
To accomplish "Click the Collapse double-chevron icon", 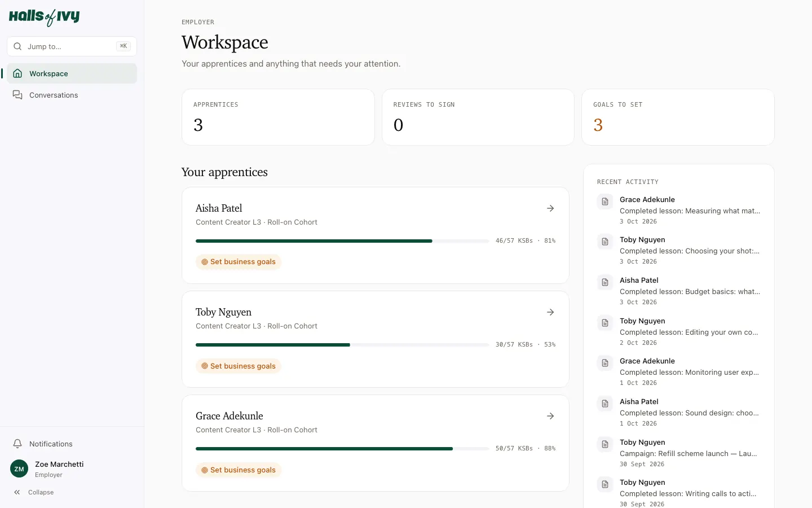I will (x=17, y=492).
